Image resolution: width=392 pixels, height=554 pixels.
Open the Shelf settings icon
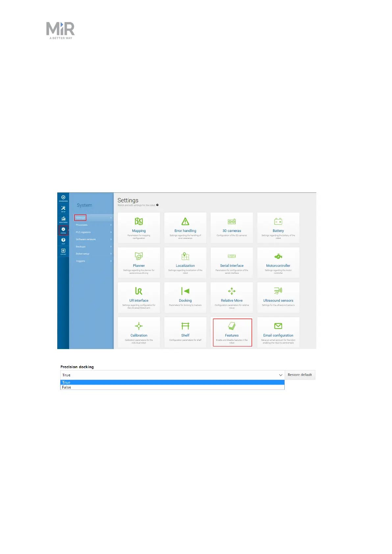tap(185, 326)
